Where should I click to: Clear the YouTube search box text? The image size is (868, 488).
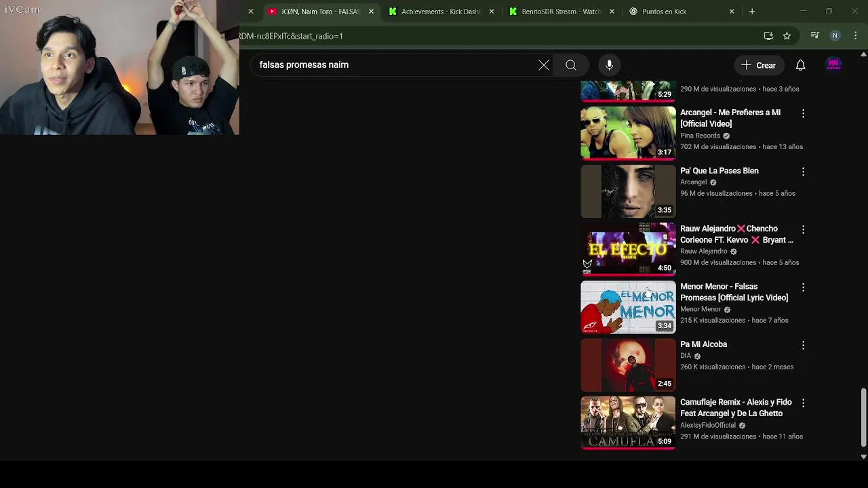click(544, 65)
